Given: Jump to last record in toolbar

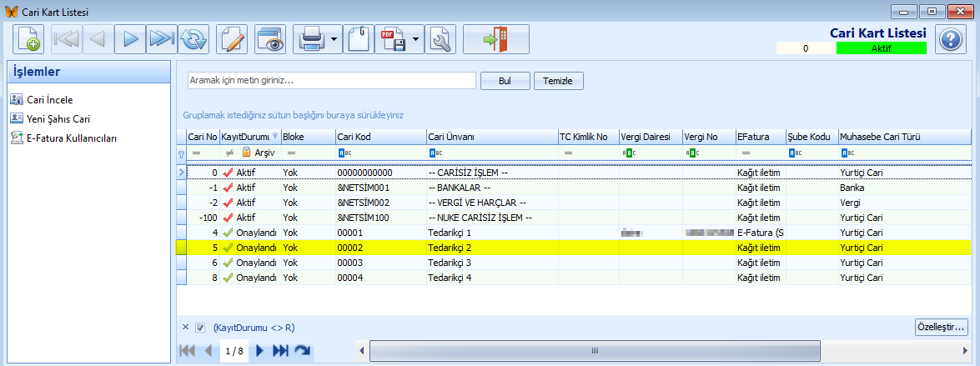Looking at the screenshot, I should [162, 39].
